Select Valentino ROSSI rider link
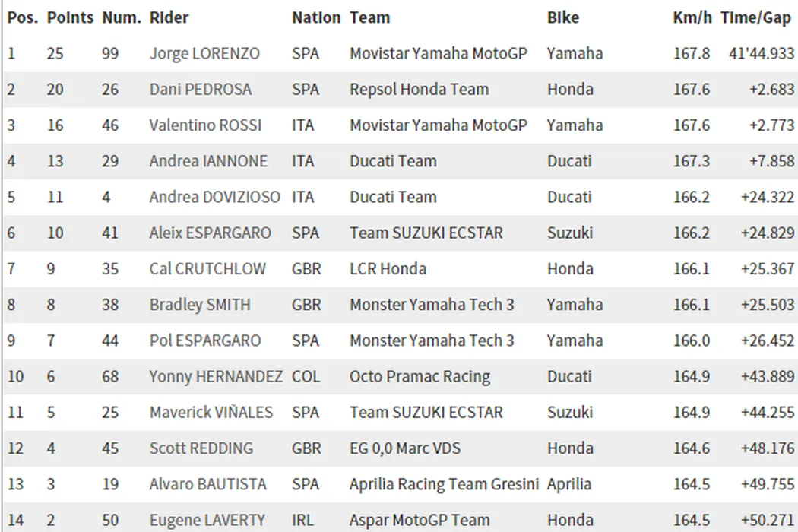The width and height of the screenshot is (798, 532). 204,125
